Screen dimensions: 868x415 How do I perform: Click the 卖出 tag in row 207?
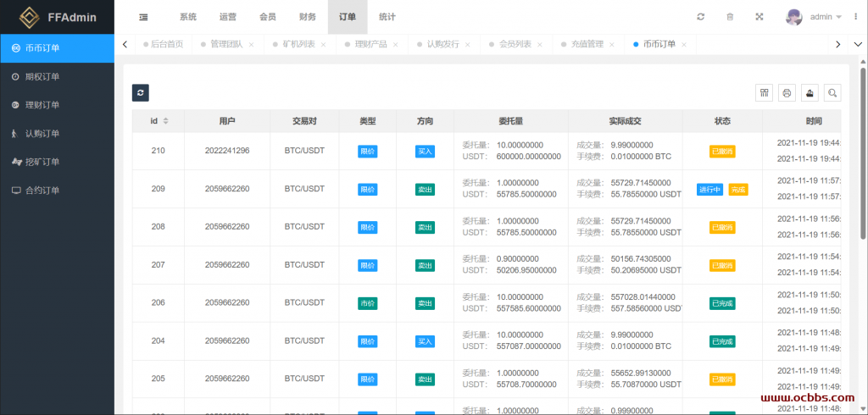click(426, 266)
